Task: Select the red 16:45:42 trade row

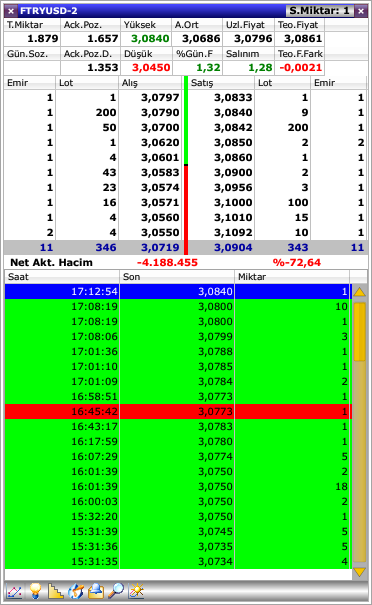Action: [x=178, y=412]
